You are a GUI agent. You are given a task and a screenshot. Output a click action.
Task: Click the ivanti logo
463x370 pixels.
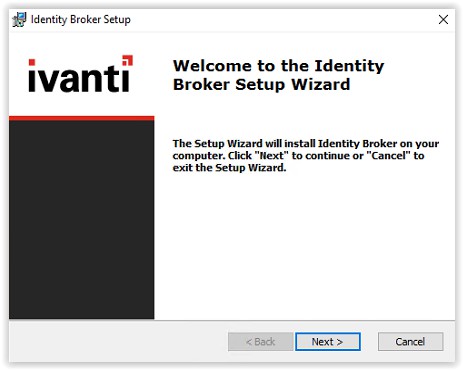point(80,74)
